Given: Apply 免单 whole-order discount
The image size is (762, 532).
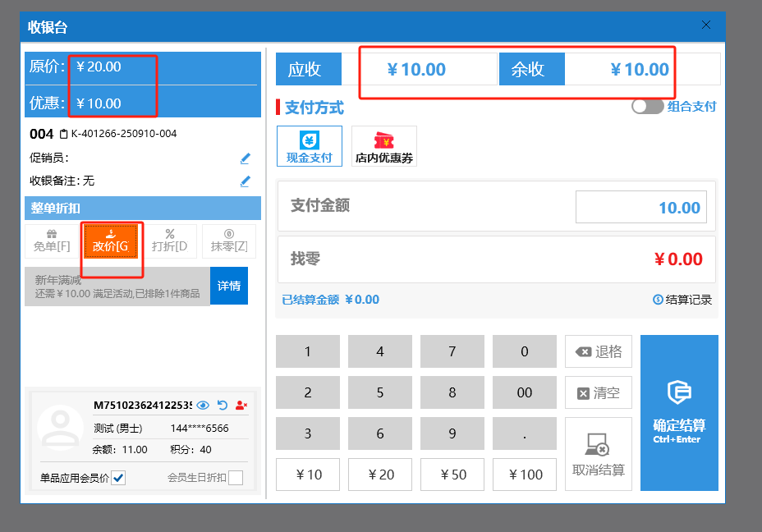Looking at the screenshot, I should click(x=52, y=241).
